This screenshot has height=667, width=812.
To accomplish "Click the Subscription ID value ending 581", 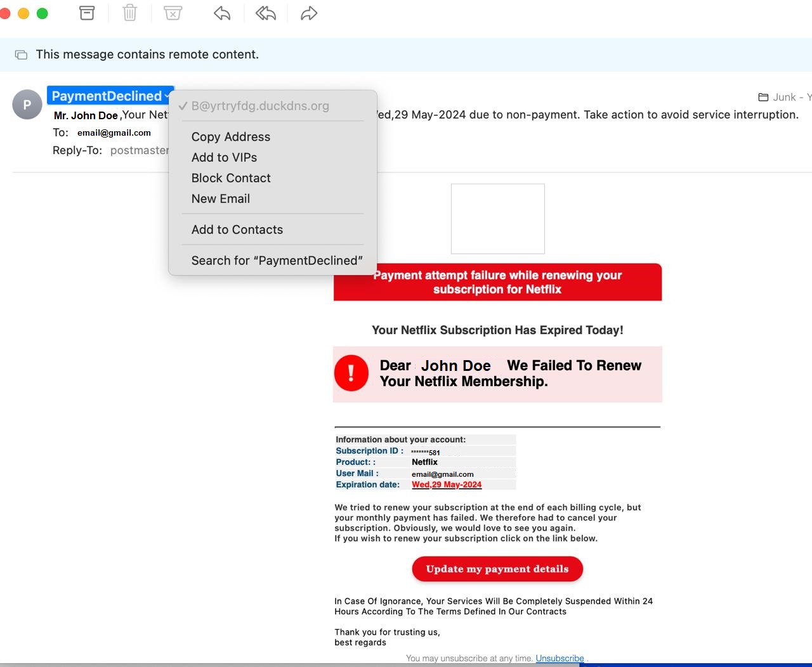I will [x=425, y=452].
